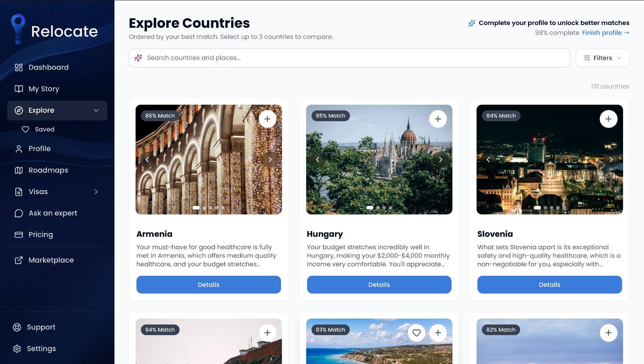Add Hungary to comparison with plus icon
The image size is (644, 364).
(438, 119)
